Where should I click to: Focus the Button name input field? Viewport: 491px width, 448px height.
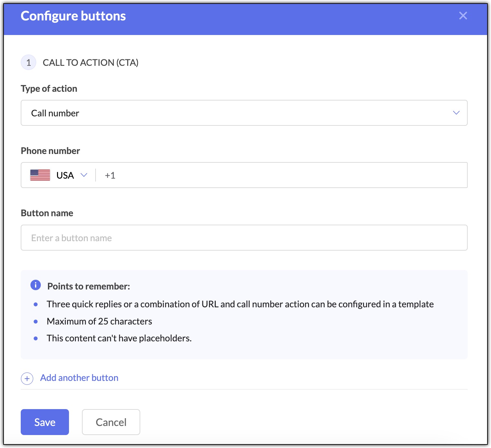(x=244, y=238)
